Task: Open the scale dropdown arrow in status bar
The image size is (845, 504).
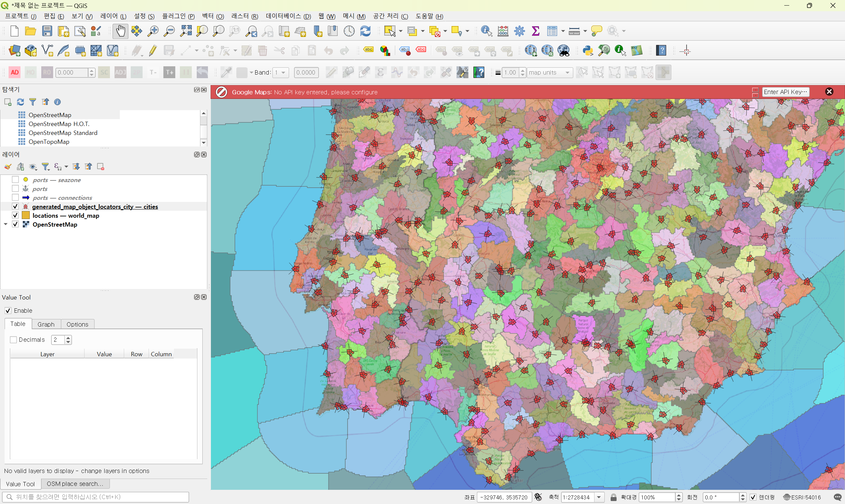Action: [x=599, y=497]
